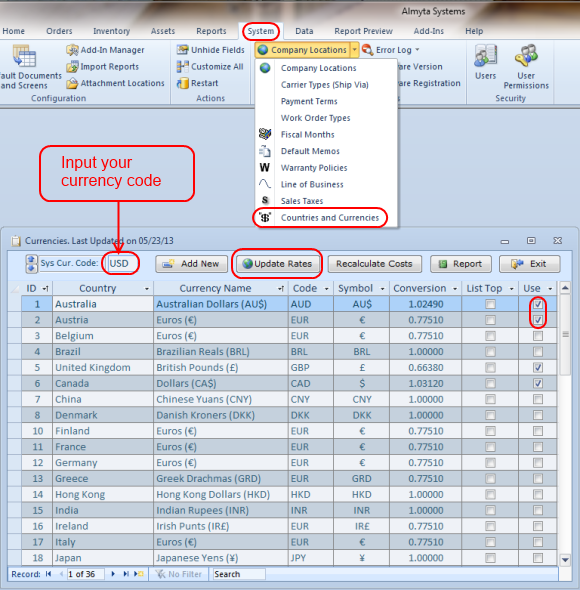Image resolution: width=580 pixels, height=590 pixels.
Task: Go to next record navigation icon
Action: (x=113, y=574)
